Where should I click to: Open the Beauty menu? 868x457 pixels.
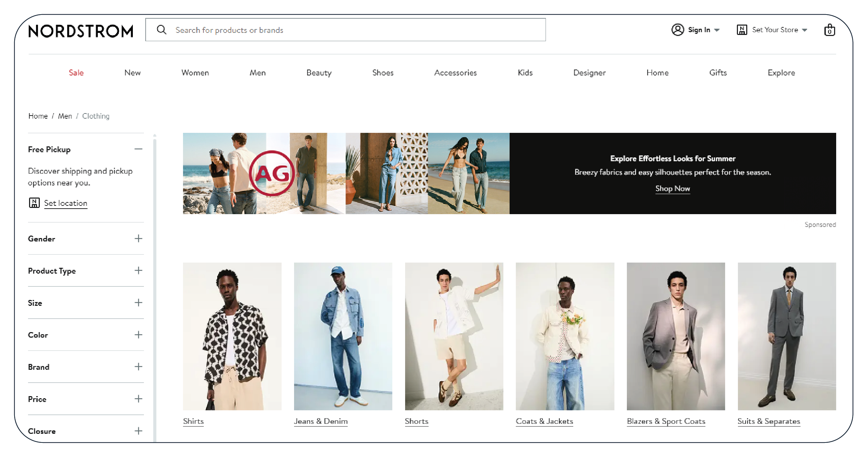point(319,73)
